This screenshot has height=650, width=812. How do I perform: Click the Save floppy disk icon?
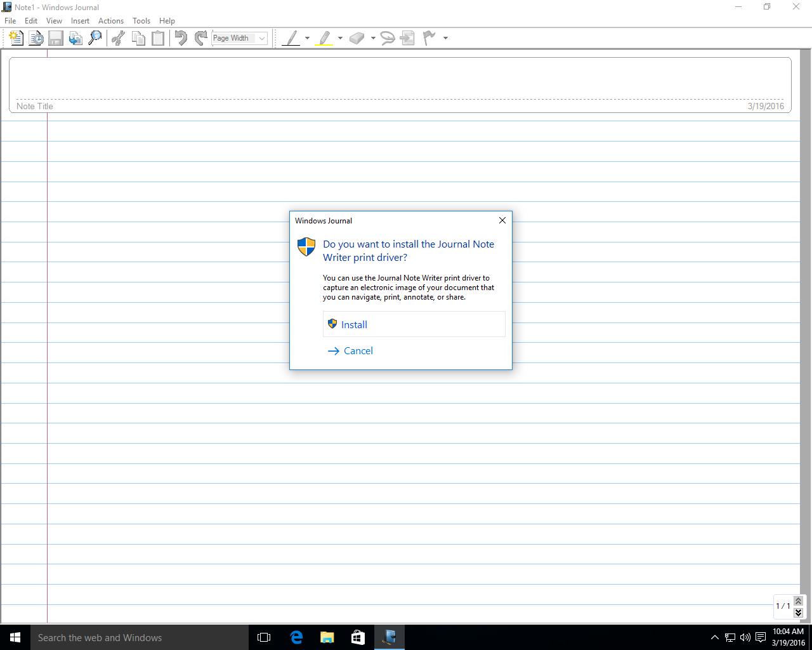(56, 38)
